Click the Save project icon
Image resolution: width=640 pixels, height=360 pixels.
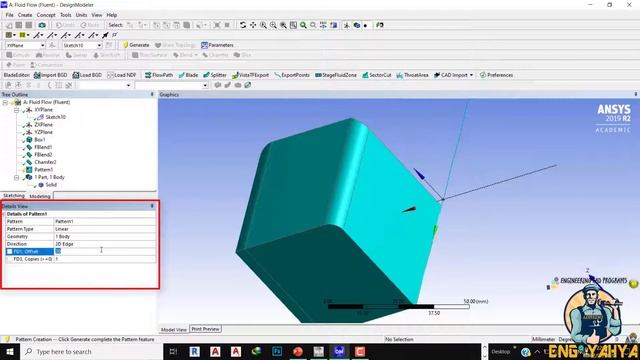click(x=19, y=25)
